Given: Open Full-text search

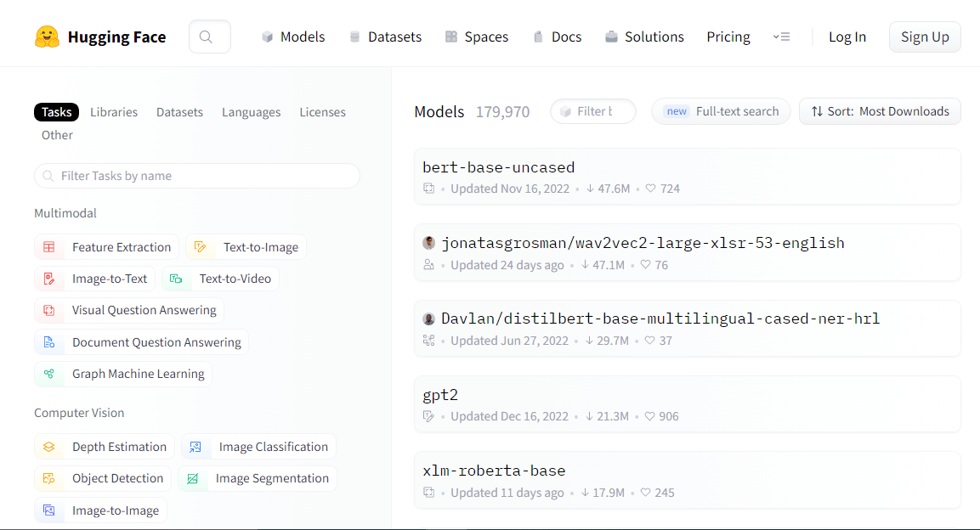Looking at the screenshot, I should [721, 112].
